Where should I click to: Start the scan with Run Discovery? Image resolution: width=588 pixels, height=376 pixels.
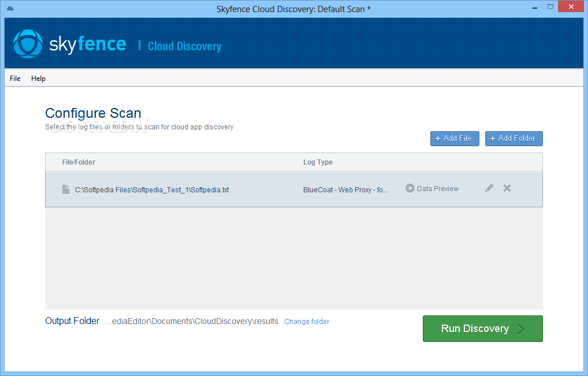tap(483, 329)
